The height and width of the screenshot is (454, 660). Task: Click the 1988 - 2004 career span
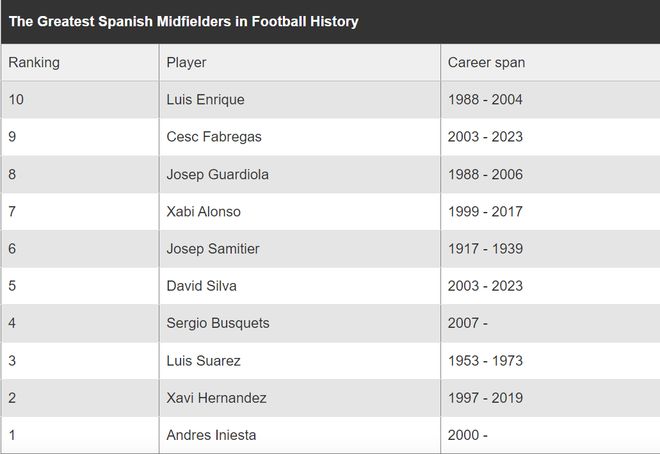point(485,100)
